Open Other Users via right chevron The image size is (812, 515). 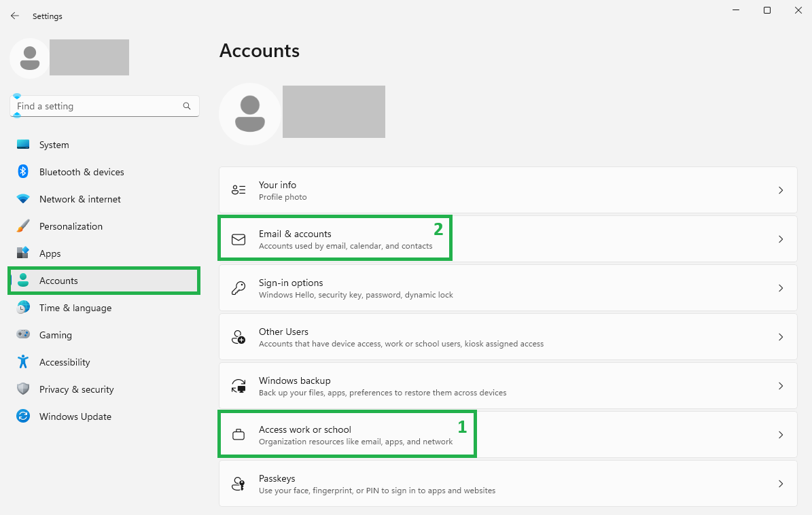click(781, 337)
